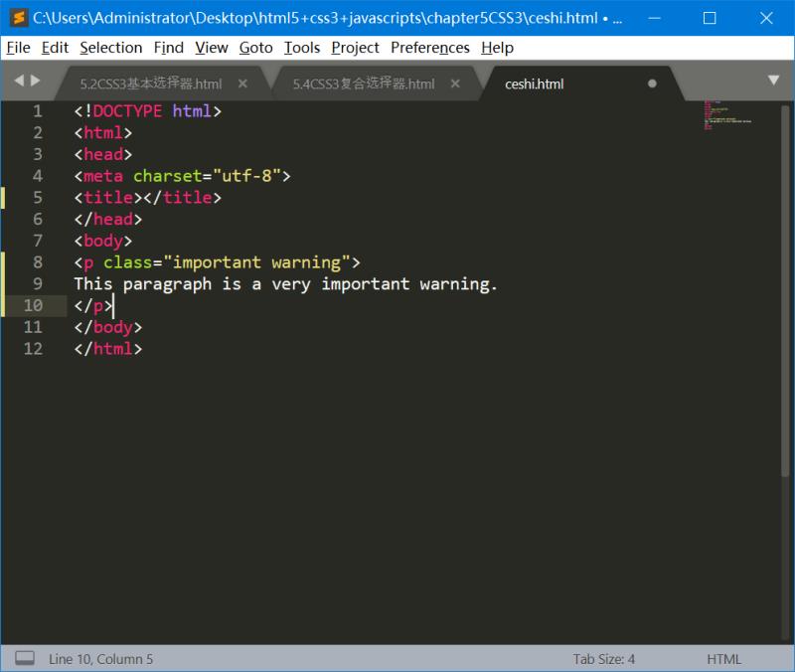Viewport: 795px width, 672px height.
Task: Open the Tools menu
Action: [302, 48]
